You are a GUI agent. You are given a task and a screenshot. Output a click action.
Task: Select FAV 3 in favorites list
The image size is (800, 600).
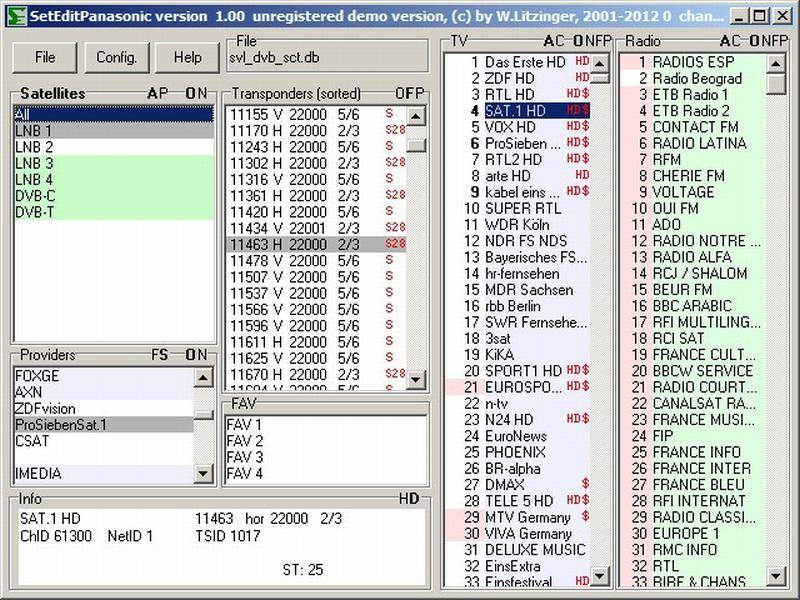click(x=326, y=457)
